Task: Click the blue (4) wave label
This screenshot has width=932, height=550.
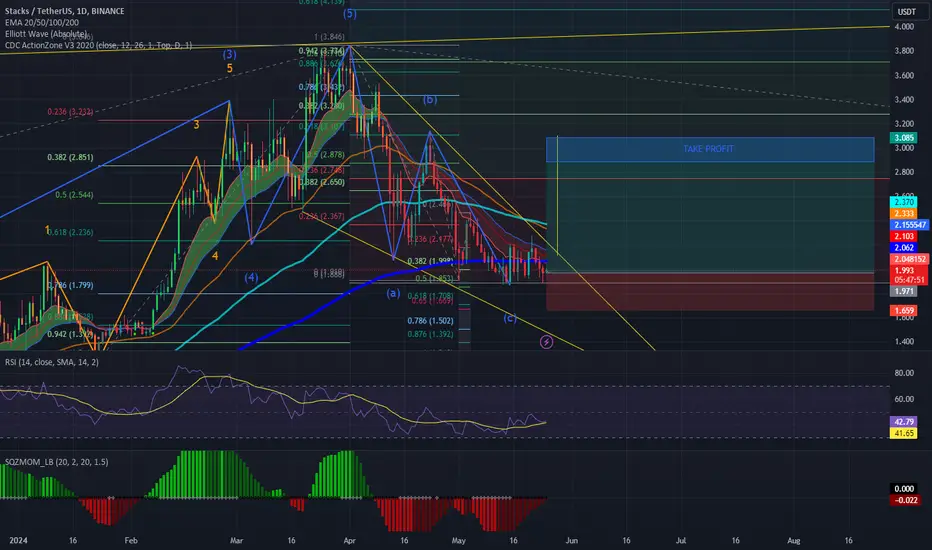Action: (x=251, y=278)
